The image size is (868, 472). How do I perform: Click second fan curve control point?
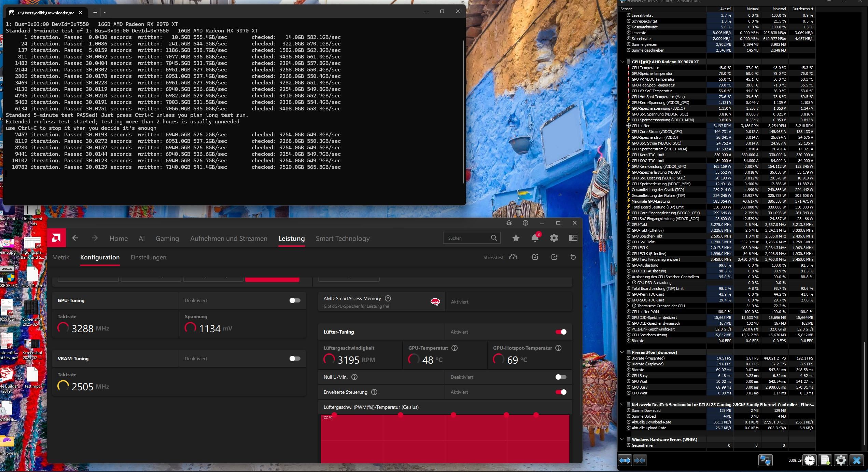(401, 415)
